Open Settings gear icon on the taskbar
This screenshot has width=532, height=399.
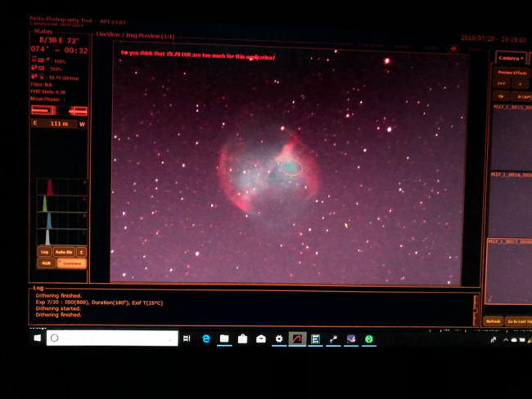(279, 338)
